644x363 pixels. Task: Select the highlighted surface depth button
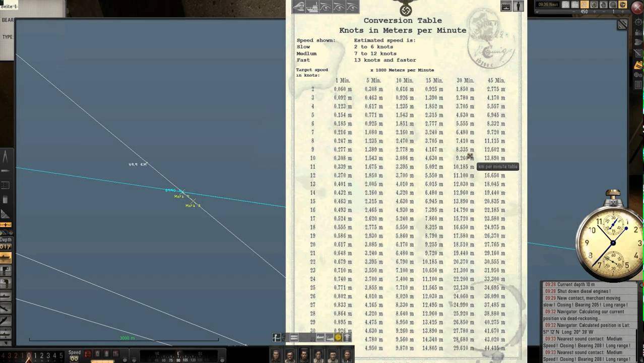coord(6,259)
